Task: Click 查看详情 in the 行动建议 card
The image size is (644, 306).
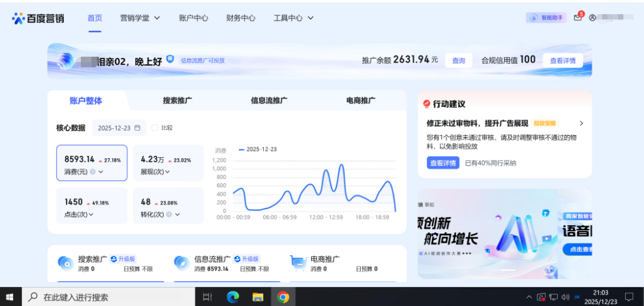Action: 443,163
